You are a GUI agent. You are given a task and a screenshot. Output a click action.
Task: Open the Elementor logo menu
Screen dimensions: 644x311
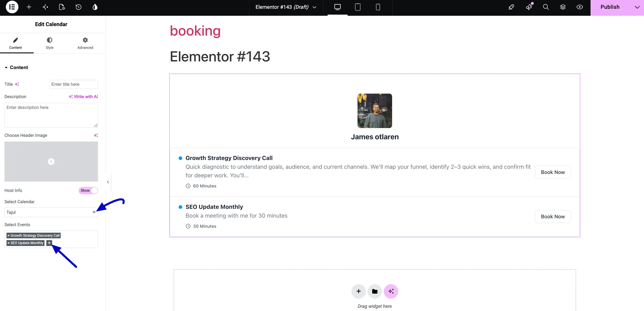tap(12, 7)
